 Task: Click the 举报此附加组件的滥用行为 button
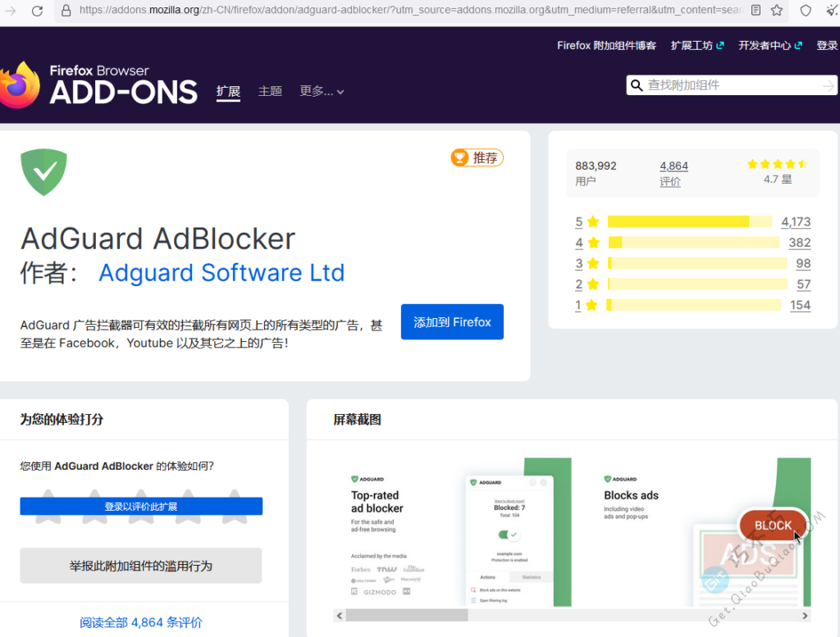point(141,566)
